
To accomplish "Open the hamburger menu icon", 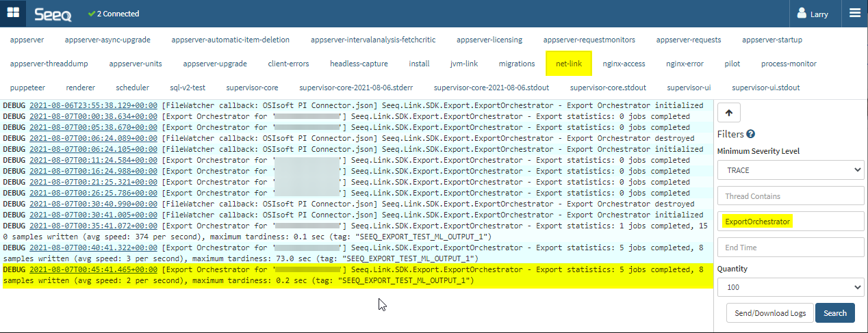I will point(854,13).
